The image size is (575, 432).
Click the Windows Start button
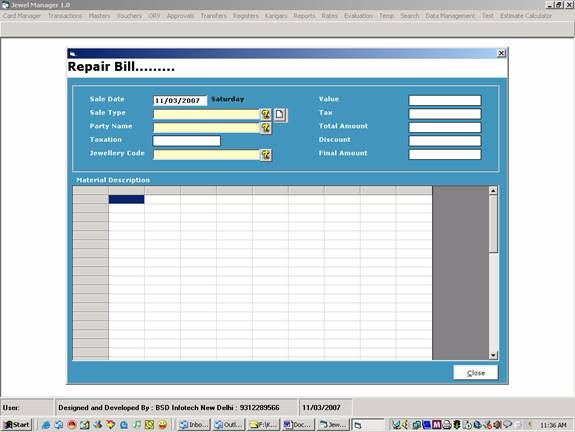coord(17,425)
